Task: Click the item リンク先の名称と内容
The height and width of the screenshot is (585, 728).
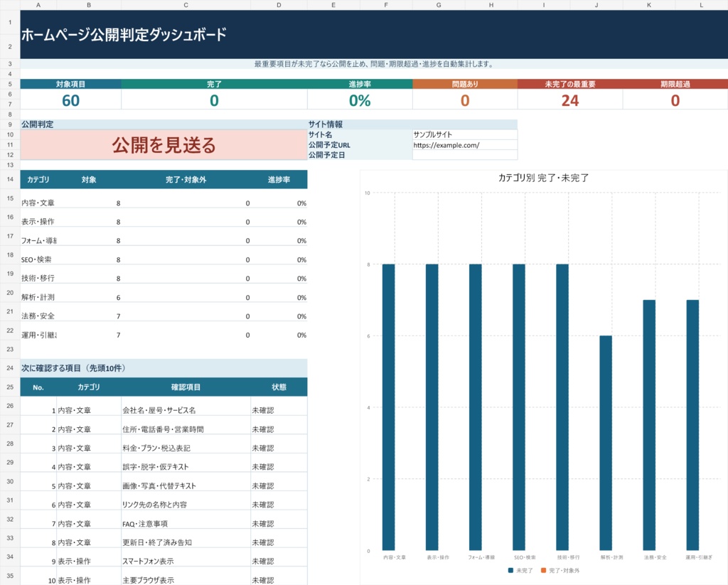Action: (154, 505)
